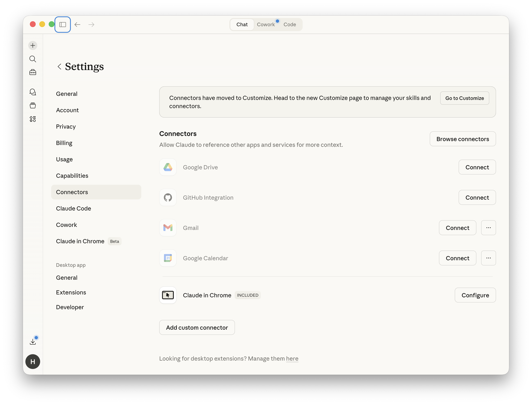Open Usage settings
Screen dimensions: 532x405
[x=96, y=159]
